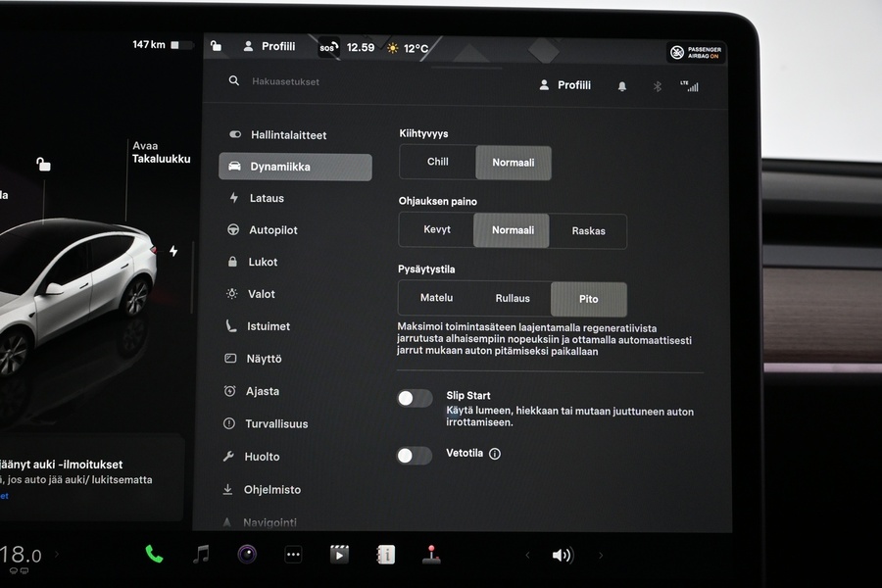This screenshot has width=882, height=588.
Task: Open the Profiili menu
Action: click(565, 85)
